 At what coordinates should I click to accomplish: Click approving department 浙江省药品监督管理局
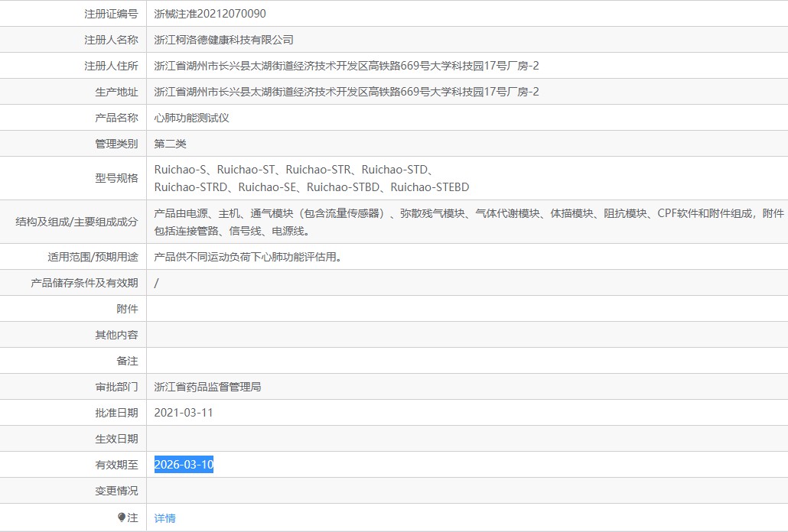(x=207, y=387)
